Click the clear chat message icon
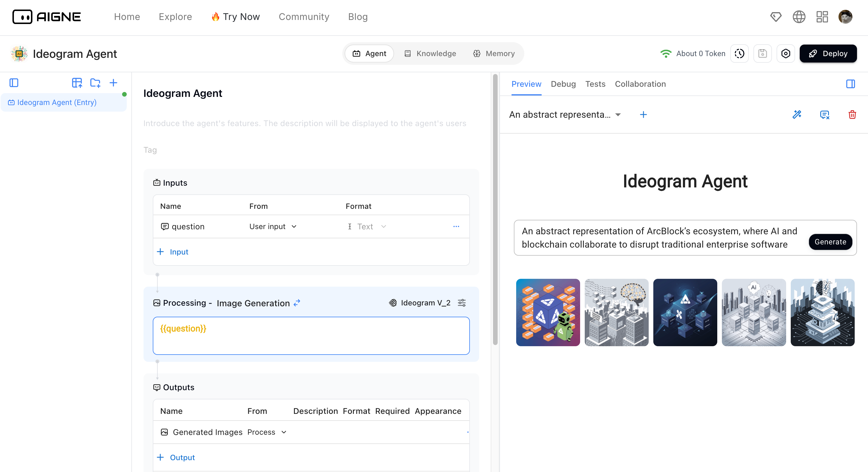This screenshot has width=868, height=472. [824, 115]
